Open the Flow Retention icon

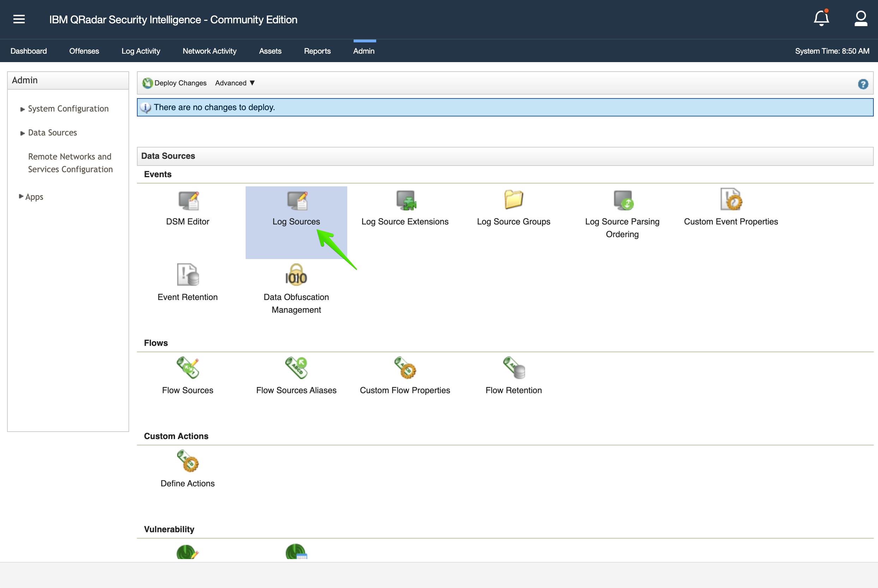(x=514, y=367)
